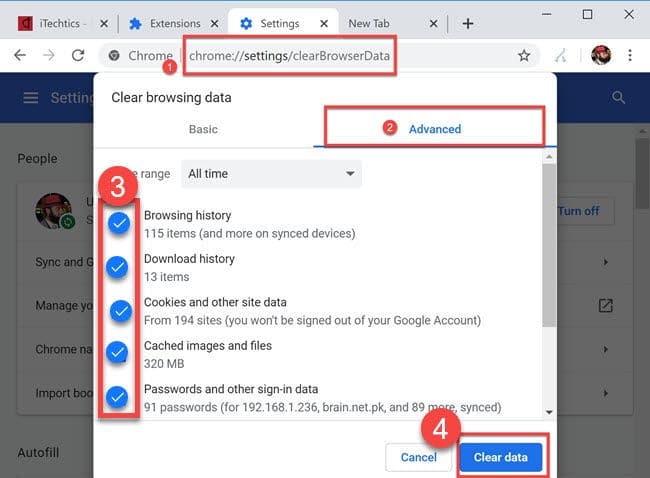The width and height of the screenshot is (650, 478).
Task: Click the Download history label
Action: [x=189, y=259]
